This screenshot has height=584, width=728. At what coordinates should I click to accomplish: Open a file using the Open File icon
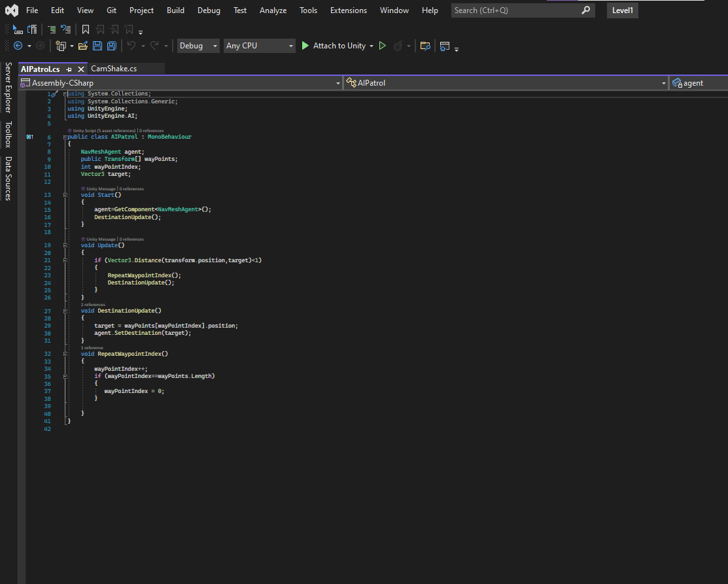point(83,46)
